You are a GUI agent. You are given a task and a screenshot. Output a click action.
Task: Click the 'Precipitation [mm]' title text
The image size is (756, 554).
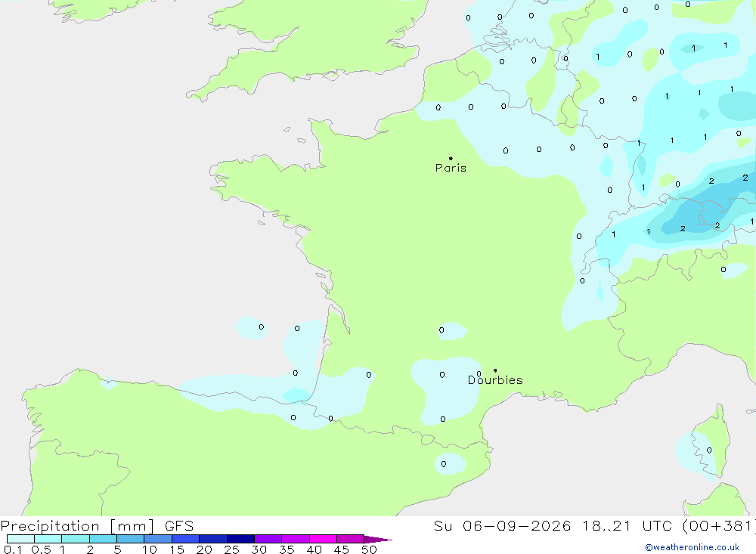click(77, 526)
